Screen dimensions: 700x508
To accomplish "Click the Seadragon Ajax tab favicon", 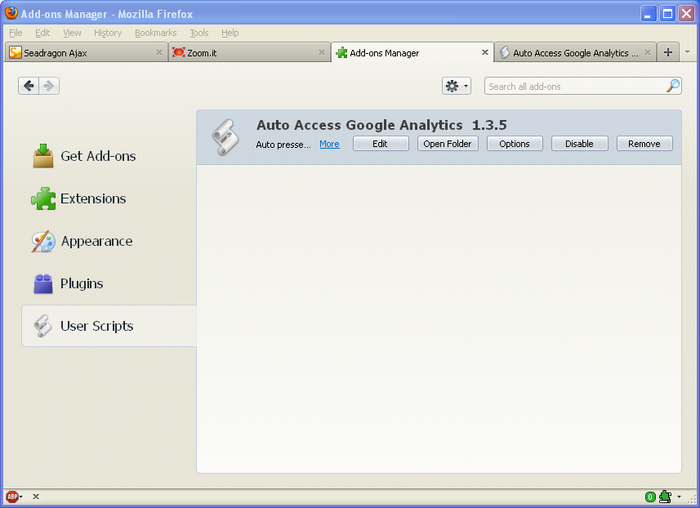I will coord(16,52).
